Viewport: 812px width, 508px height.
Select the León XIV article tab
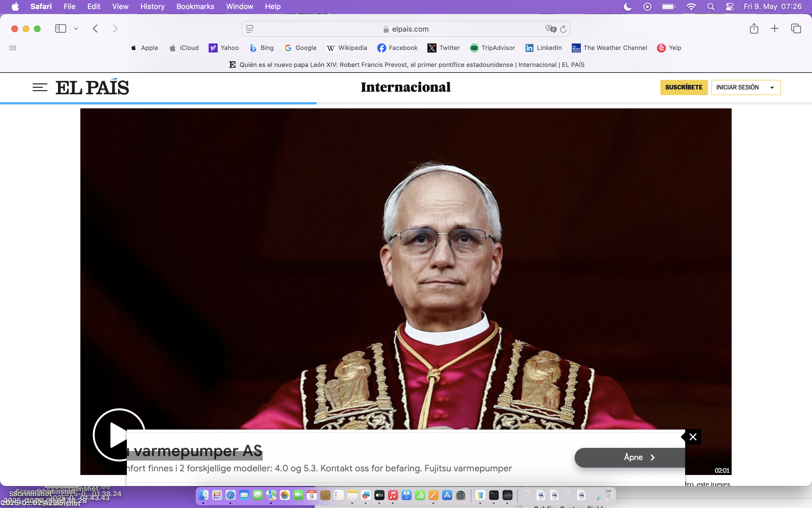406,65
